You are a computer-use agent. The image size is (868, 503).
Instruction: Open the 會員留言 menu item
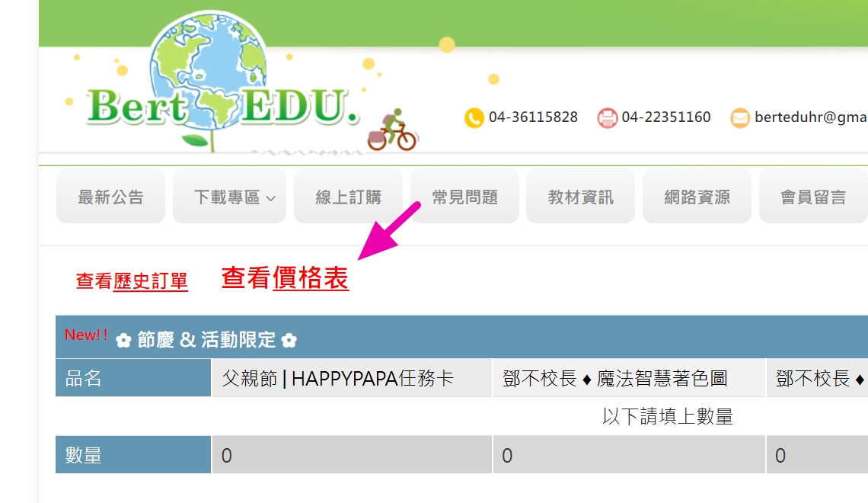[813, 197]
